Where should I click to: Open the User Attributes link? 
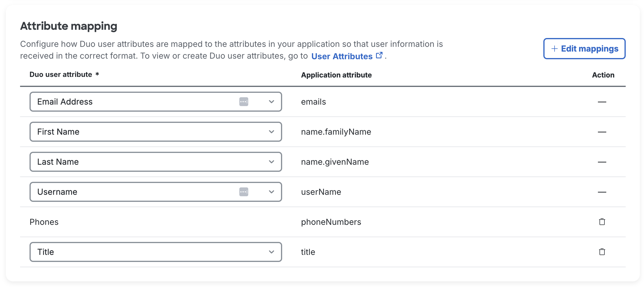pyautogui.click(x=342, y=56)
